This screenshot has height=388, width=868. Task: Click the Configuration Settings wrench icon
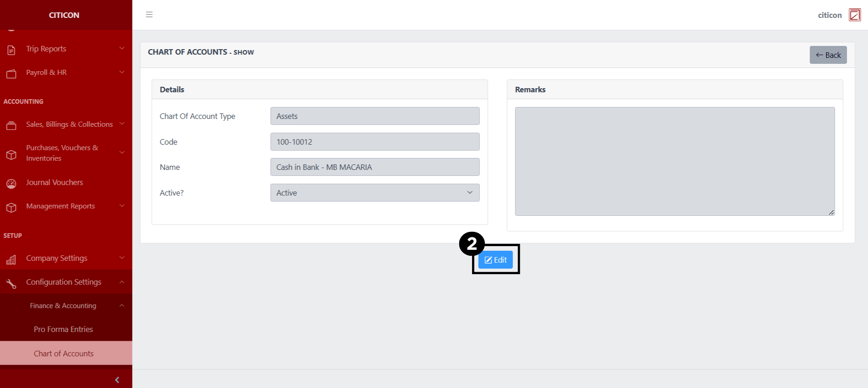[11, 284]
